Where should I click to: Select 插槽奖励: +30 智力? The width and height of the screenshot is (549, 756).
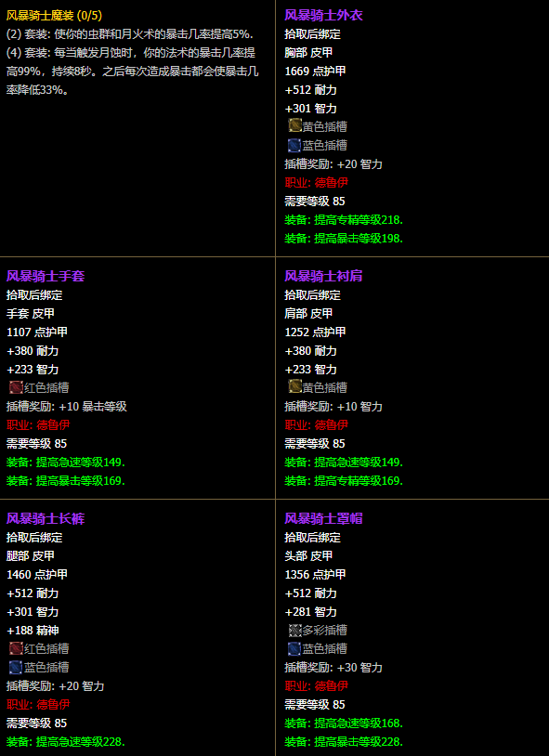pyautogui.click(x=333, y=668)
